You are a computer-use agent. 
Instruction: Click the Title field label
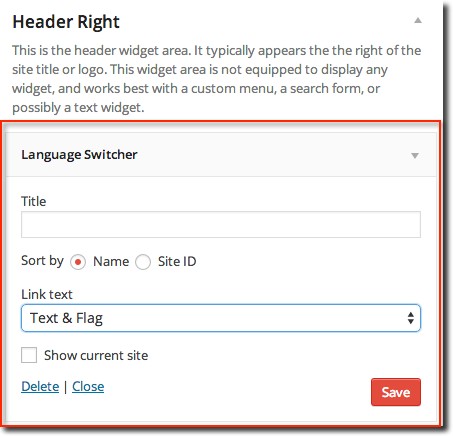[33, 201]
